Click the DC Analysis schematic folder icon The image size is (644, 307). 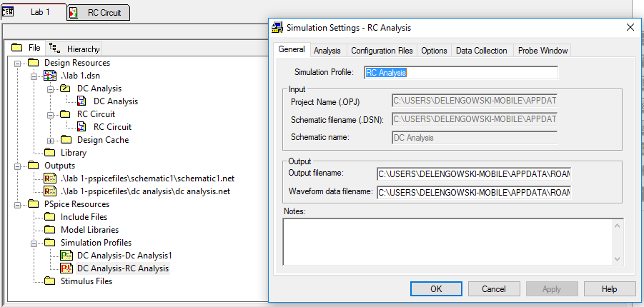[x=65, y=89]
